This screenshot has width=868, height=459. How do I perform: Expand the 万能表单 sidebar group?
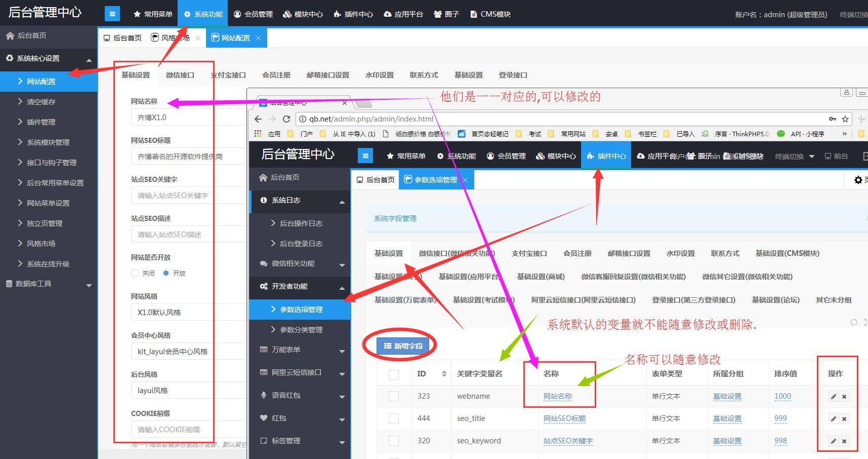(x=342, y=350)
